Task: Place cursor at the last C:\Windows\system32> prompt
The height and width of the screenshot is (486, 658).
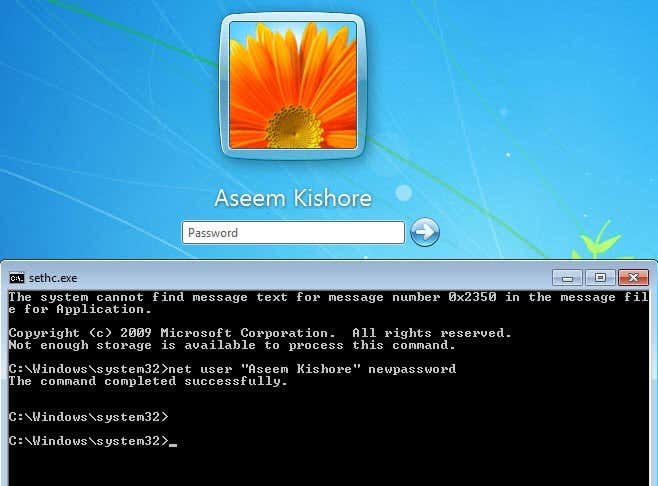Action: click(88, 441)
